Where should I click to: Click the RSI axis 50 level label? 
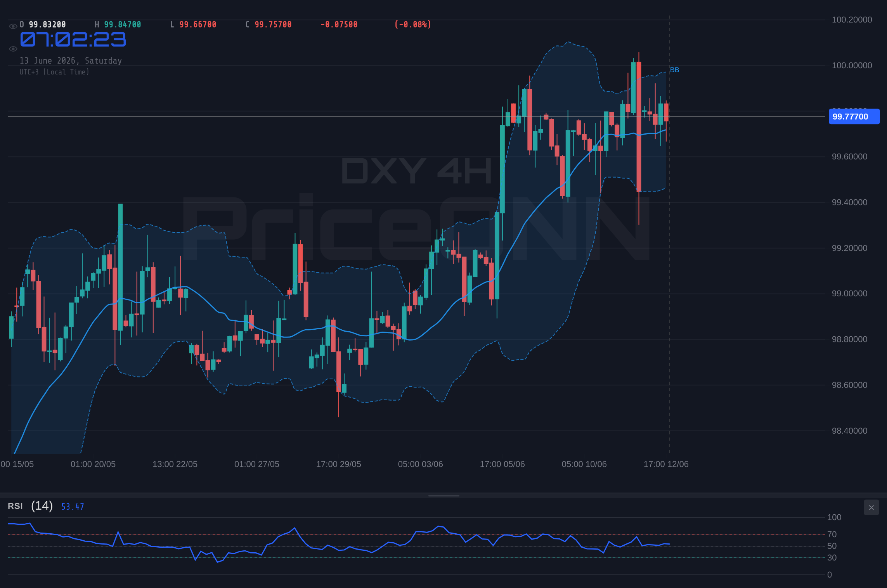(832, 546)
